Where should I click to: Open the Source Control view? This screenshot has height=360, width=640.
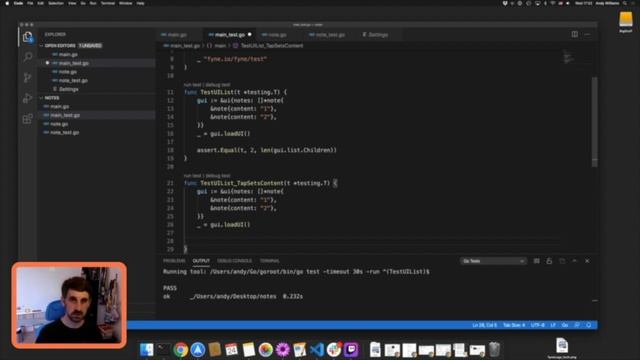coord(27,77)
